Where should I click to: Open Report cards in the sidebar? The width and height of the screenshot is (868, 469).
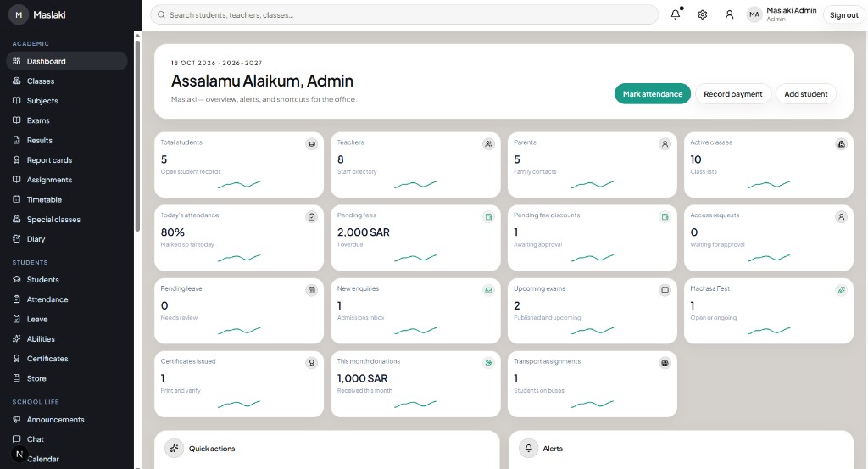[x=67, y=160]
